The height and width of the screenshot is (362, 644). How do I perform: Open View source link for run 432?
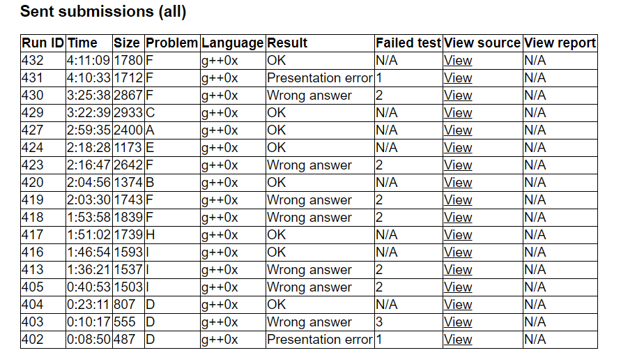click(458, 61)
